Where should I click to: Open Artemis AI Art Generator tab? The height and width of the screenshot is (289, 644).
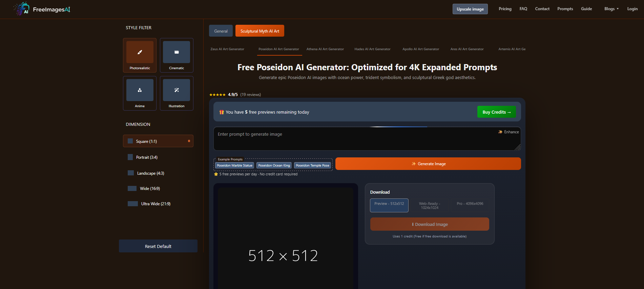(512, 49)
